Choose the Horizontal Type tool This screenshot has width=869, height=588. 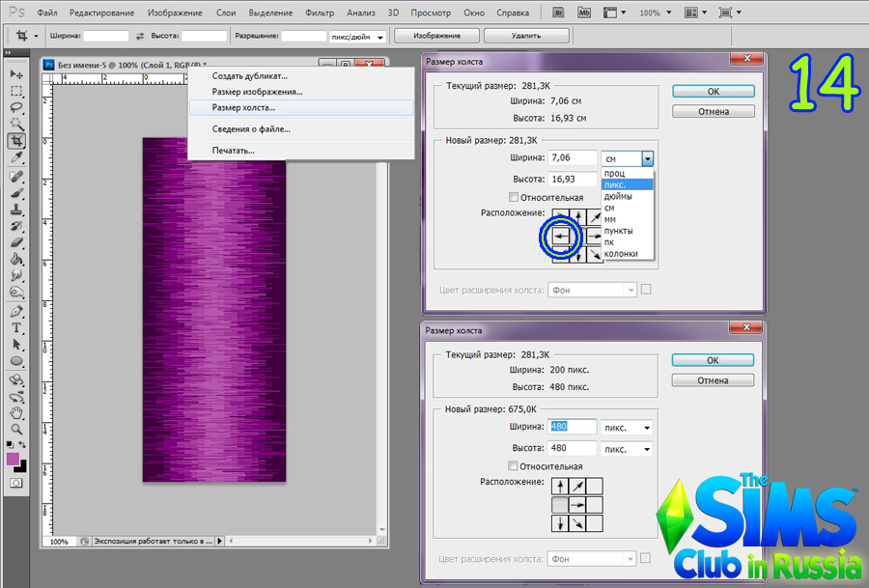click(x=16, y=327)
